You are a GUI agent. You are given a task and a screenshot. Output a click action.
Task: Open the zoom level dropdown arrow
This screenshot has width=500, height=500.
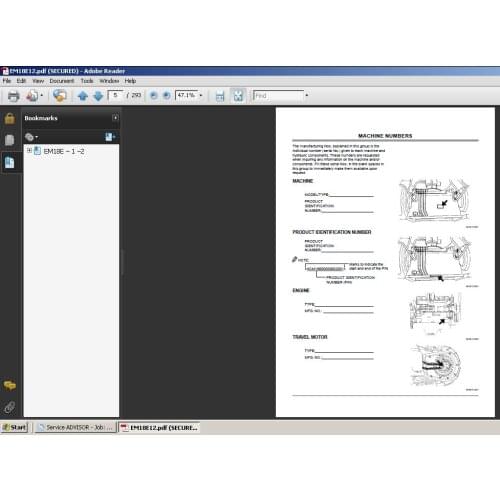201,95
